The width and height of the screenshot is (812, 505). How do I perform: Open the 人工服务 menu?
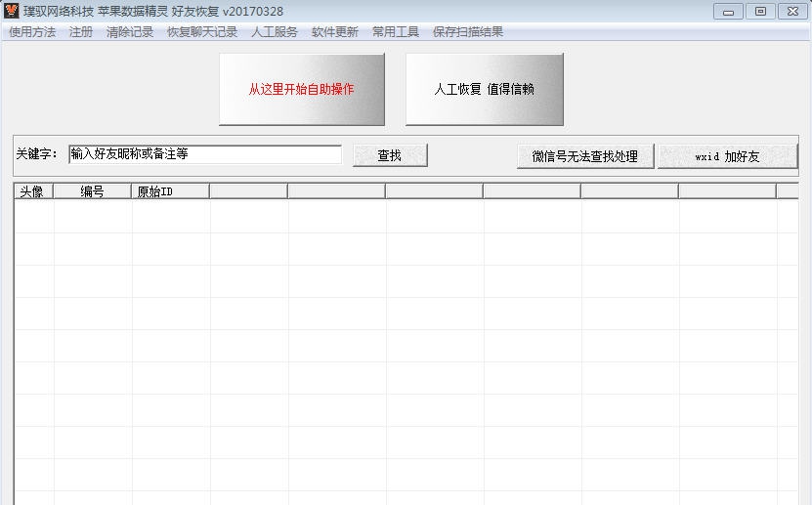coord(275,32)
